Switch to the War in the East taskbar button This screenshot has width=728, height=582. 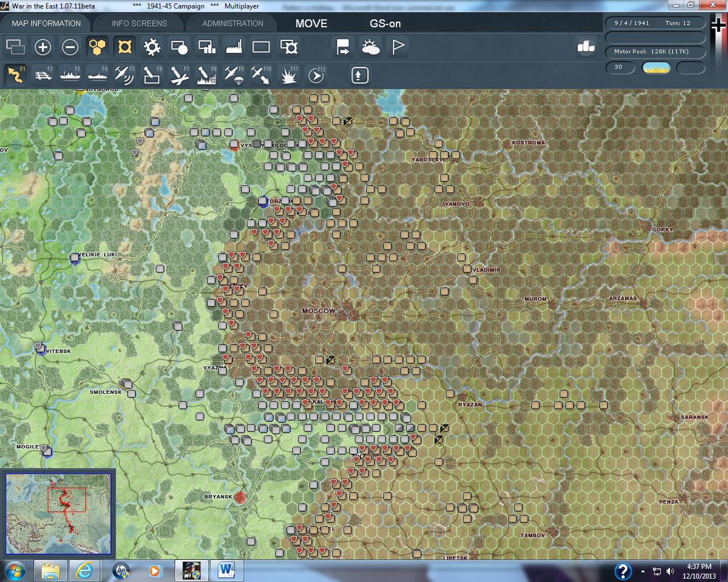[x=191, y=571]
